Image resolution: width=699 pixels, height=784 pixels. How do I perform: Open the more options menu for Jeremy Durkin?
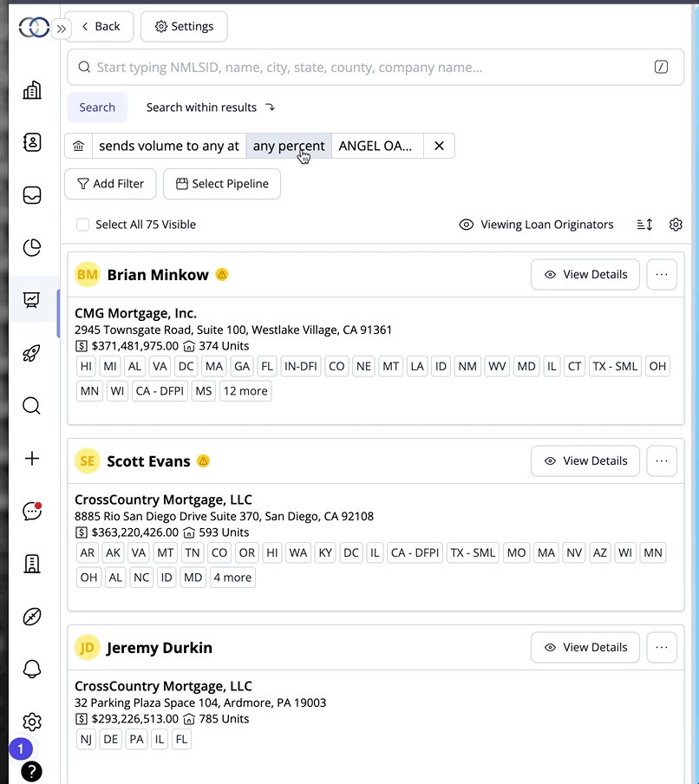662,648
